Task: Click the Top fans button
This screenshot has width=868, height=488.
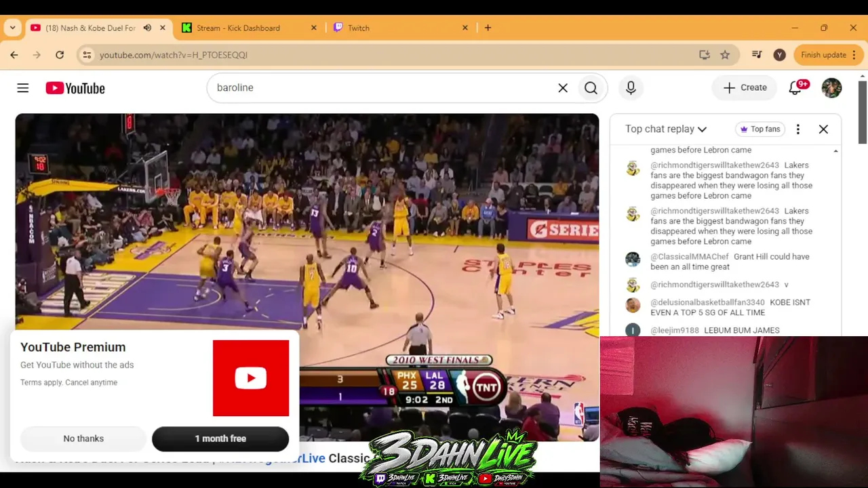Action: click(759, 129)
